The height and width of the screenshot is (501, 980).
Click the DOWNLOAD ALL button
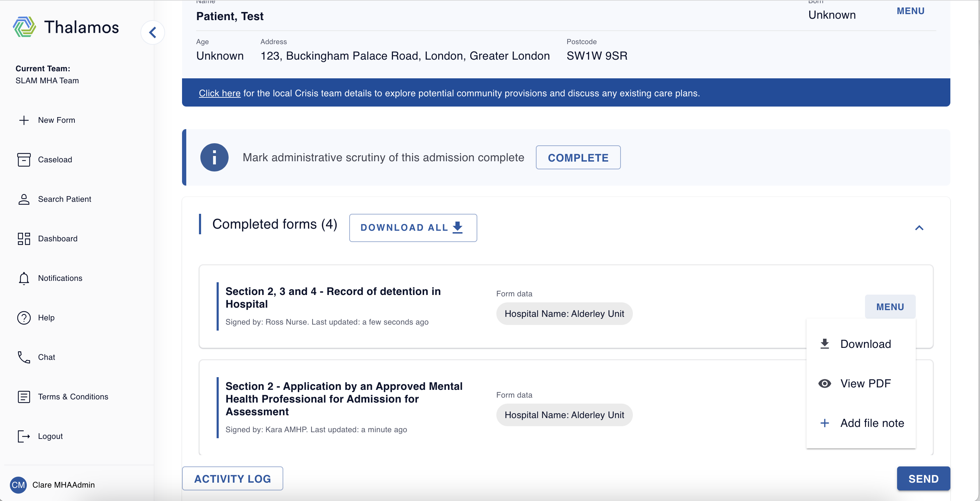(413, 228)
